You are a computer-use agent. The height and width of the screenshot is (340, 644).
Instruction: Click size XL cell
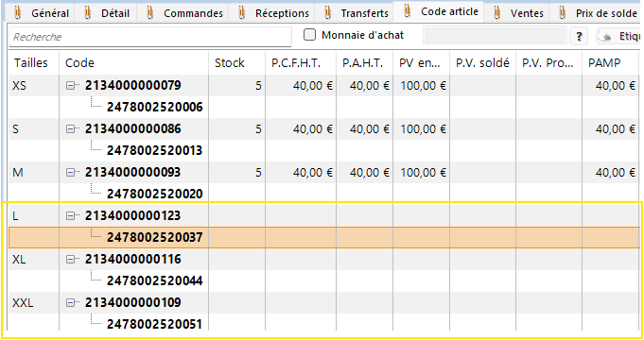tap(34, 259)
